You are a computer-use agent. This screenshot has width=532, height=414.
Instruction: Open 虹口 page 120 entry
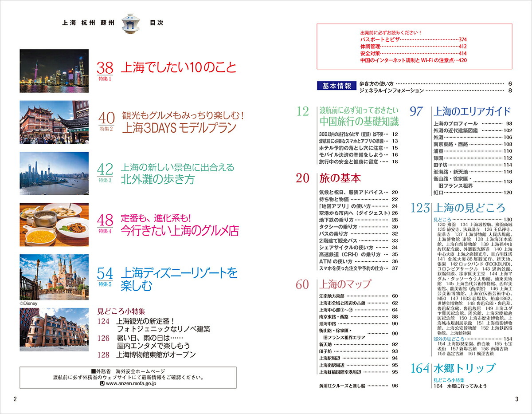(473, 193)
